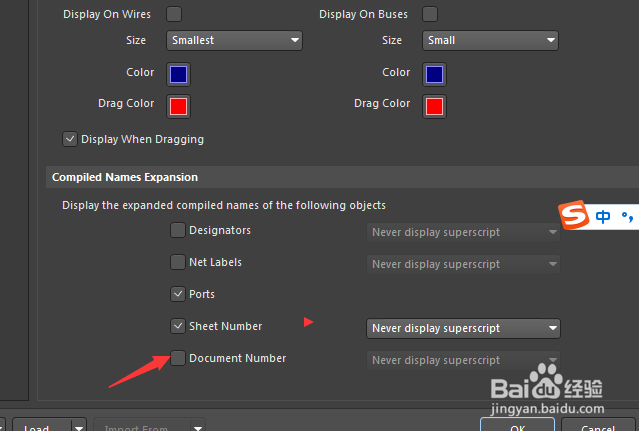This screenshot has width=639, height=431.
Task: Click the OK button
Action: [518, 425]
